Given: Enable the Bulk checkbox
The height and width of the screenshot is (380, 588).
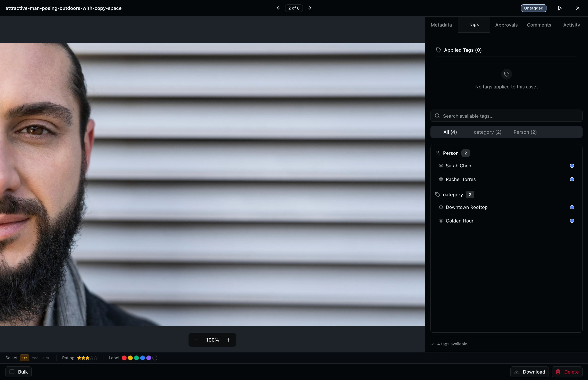Looking at the screenshot, I should (x=12, y=372).
